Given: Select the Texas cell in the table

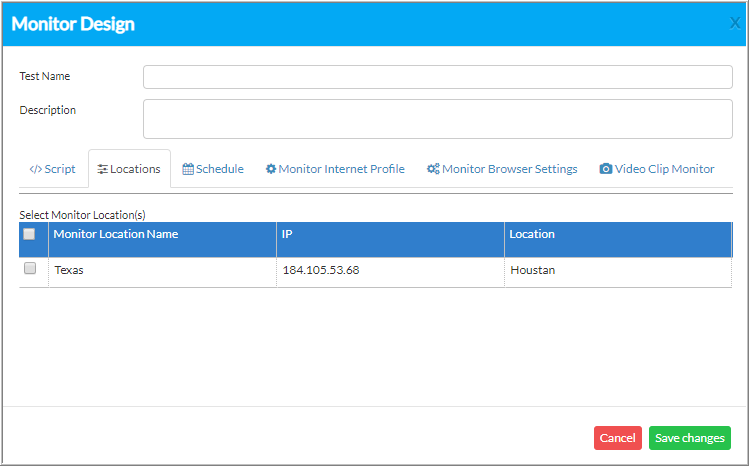Looking at the screenshot, I should [x=162, y=272].
